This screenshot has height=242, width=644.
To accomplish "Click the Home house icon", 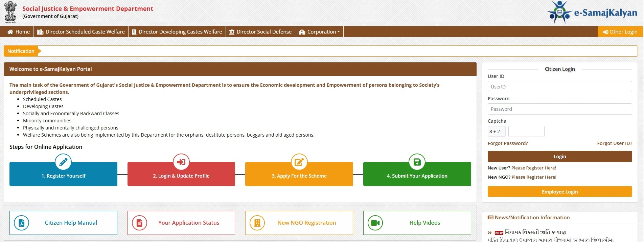I will 10,32.
